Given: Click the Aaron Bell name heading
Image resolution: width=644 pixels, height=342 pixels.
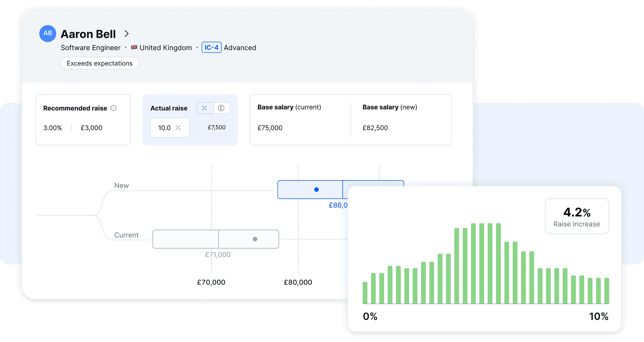Looking at the screenshot, I should [x=88, y=34].
